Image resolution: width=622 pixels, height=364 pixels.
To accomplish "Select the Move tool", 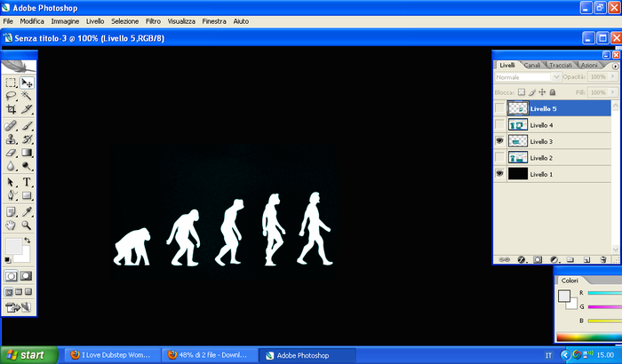I will [x=27, y=83].
